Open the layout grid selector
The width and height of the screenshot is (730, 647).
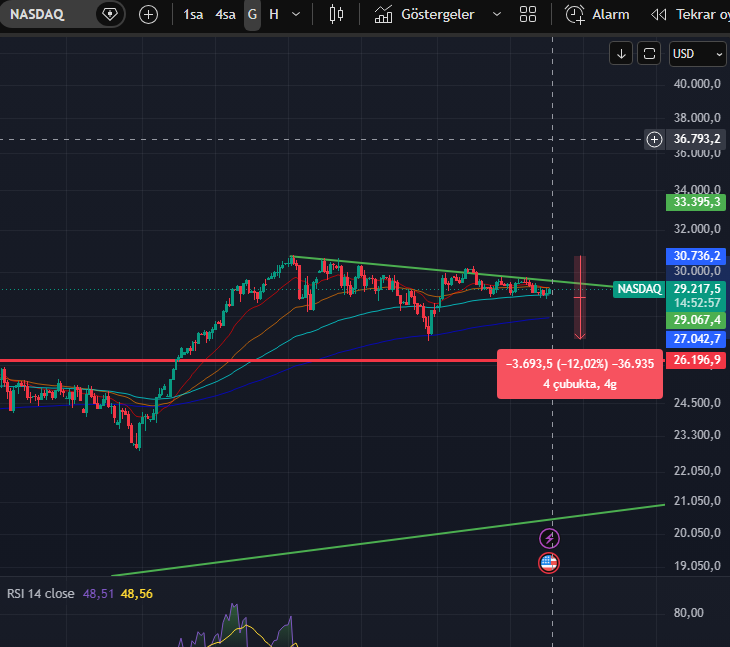[528, 14]
